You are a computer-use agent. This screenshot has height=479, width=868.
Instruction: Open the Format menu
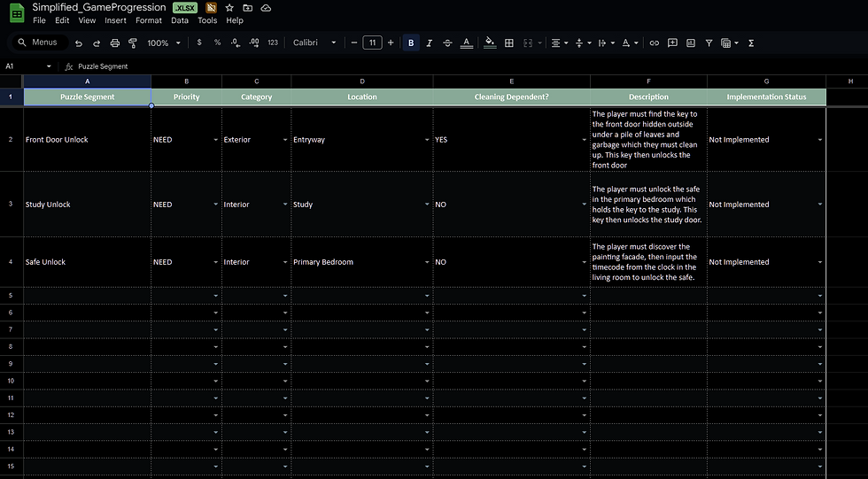tap(149, 20)
